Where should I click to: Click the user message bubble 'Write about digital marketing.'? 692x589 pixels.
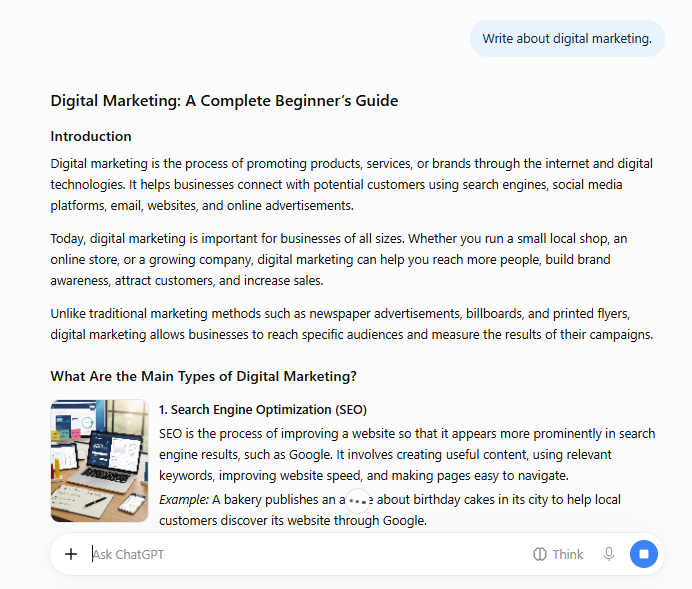click(567, 38)
